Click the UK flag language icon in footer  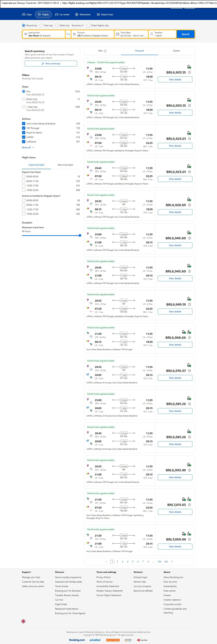pos(23,621)
